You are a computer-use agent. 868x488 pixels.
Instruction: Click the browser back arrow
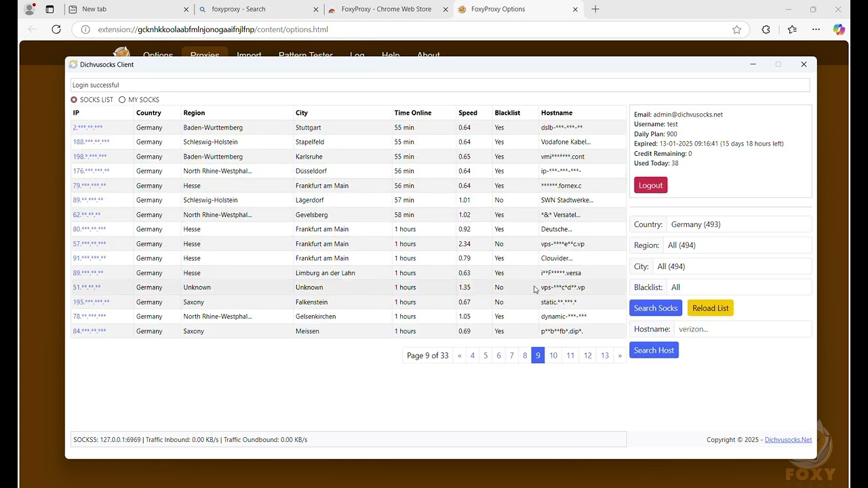[33, 29]
